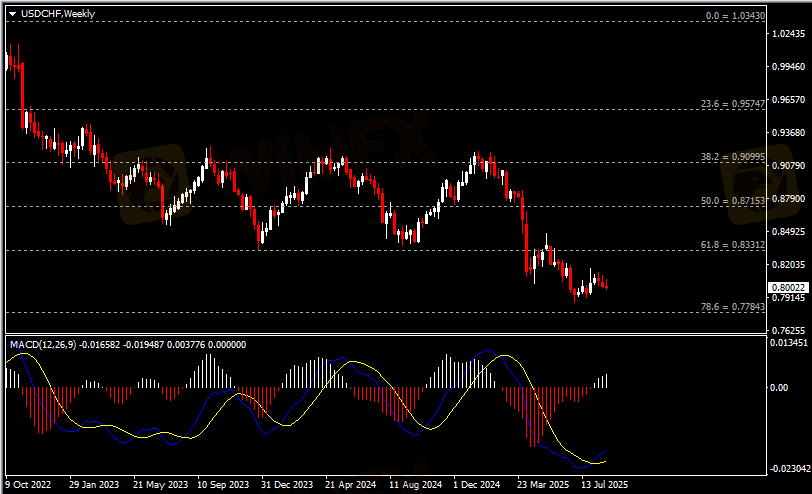
Task: Click the 9 Oct 2022 date label
Action: tap(28, 485)
